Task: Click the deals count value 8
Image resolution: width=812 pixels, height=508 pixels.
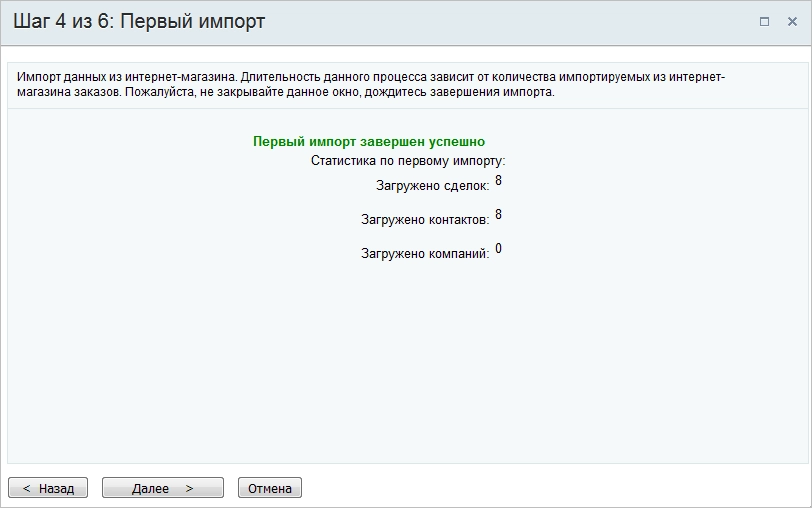Action: click(x=498, y=181)
